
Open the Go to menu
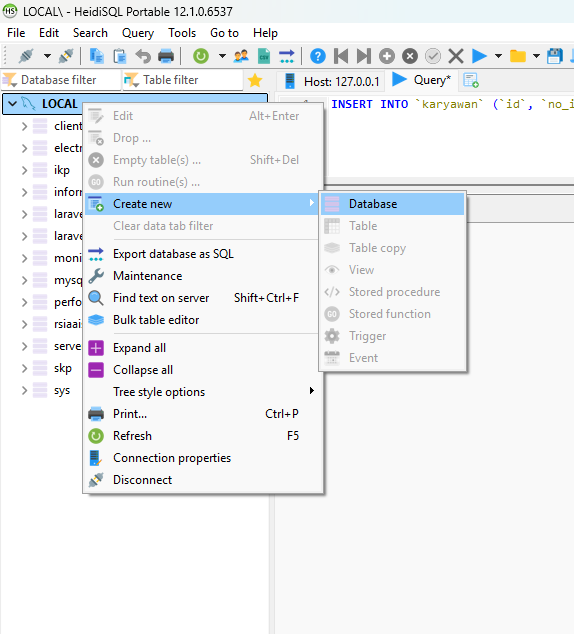pos(224,33)
